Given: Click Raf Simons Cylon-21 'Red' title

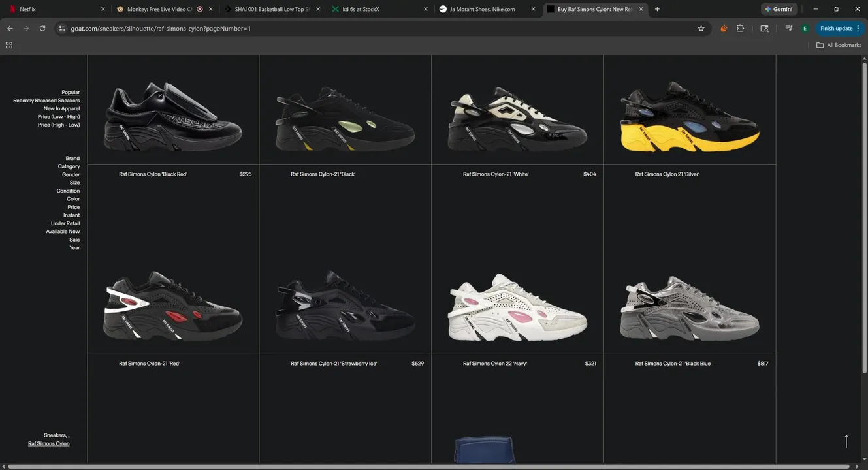Looking at the screenshot, I should pos(150,364).
